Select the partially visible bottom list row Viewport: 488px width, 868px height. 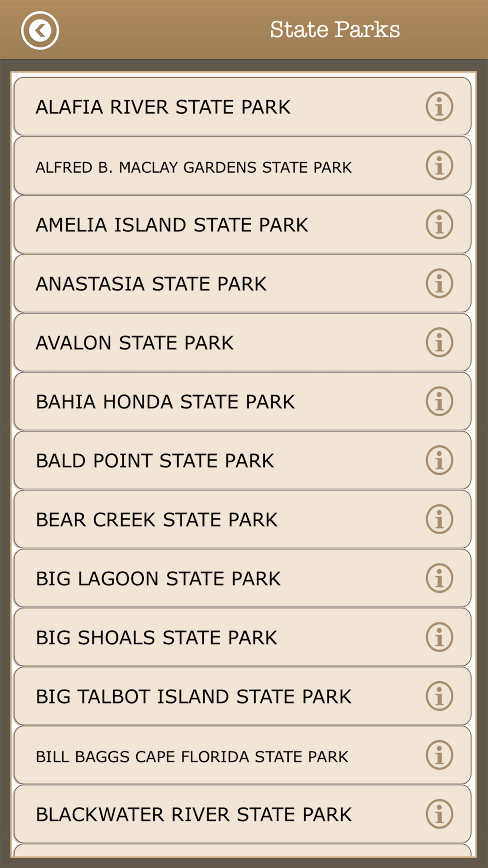pos(243,850)
